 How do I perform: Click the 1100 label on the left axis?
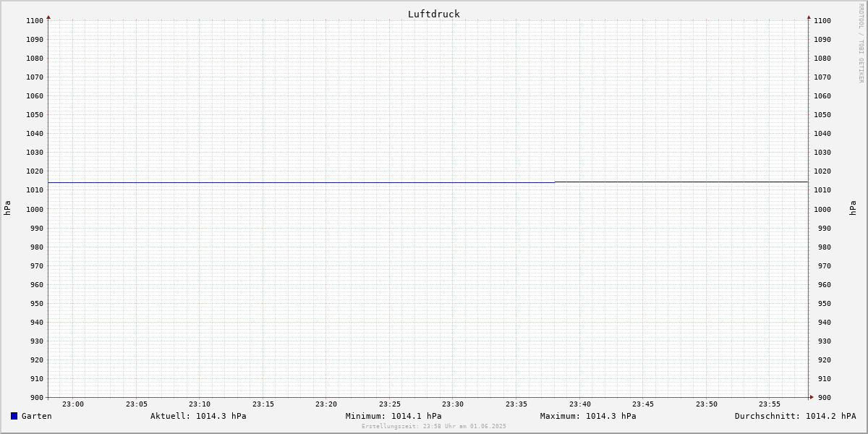(x=35, y=20)
